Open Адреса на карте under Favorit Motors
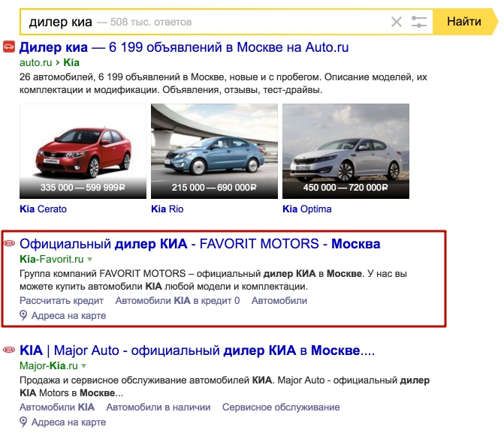 click(68, 316)
